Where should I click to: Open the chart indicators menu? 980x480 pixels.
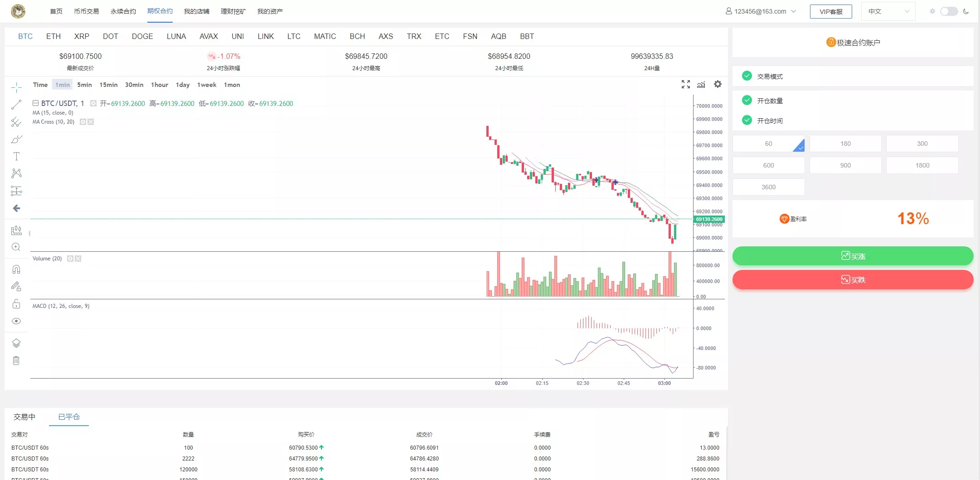click(701, 84)
